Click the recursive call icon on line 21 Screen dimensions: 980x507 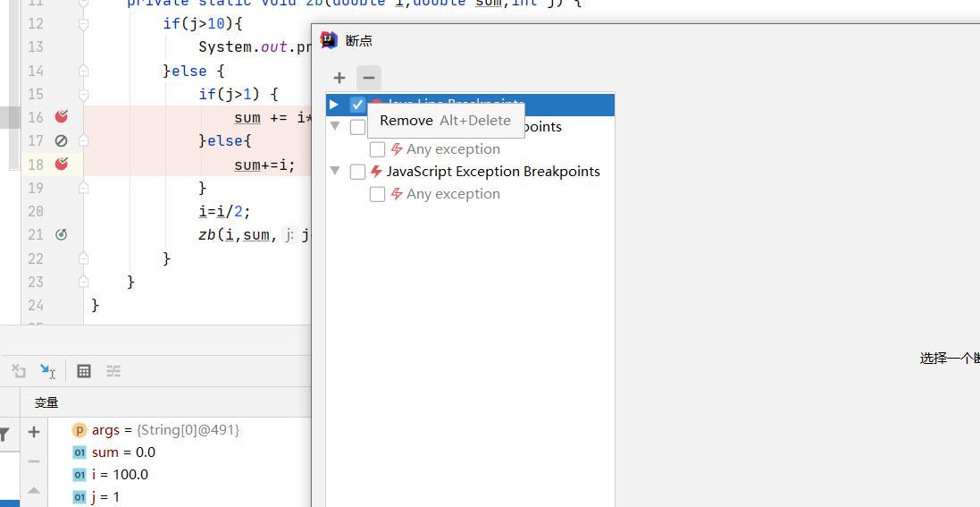pyautogui.click(x=62, y=234)
